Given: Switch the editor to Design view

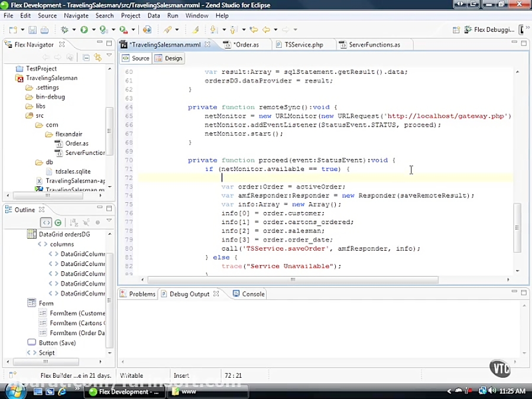Looking at the screenshot, I should (170, 58).
